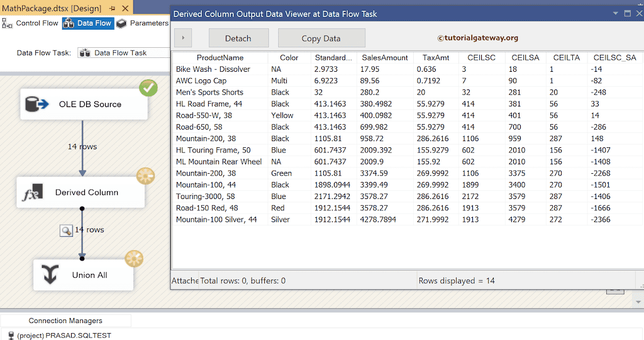Click the Union All merge icon
This screenshot has height=340, width=644.
point(50,275)
